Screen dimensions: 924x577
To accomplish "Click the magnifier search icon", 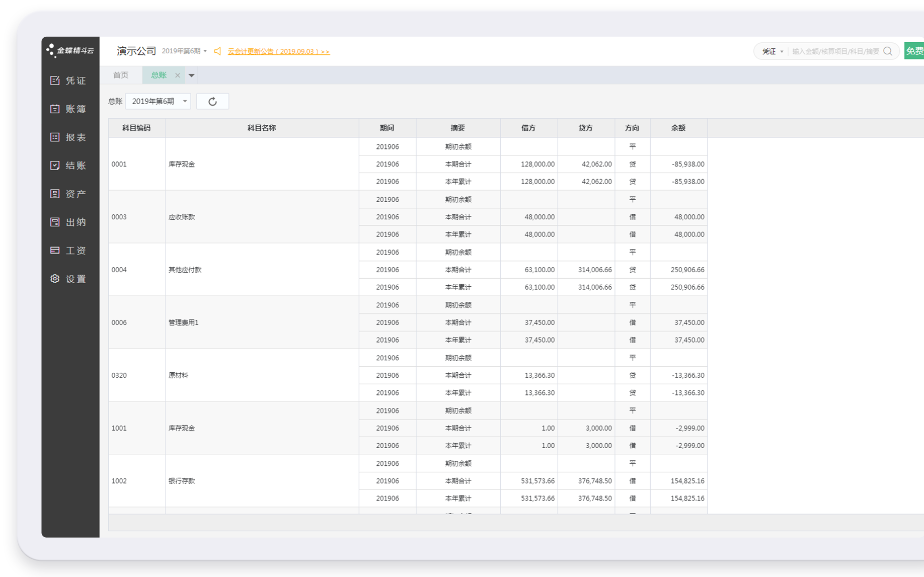I will [x=888, y=51].
